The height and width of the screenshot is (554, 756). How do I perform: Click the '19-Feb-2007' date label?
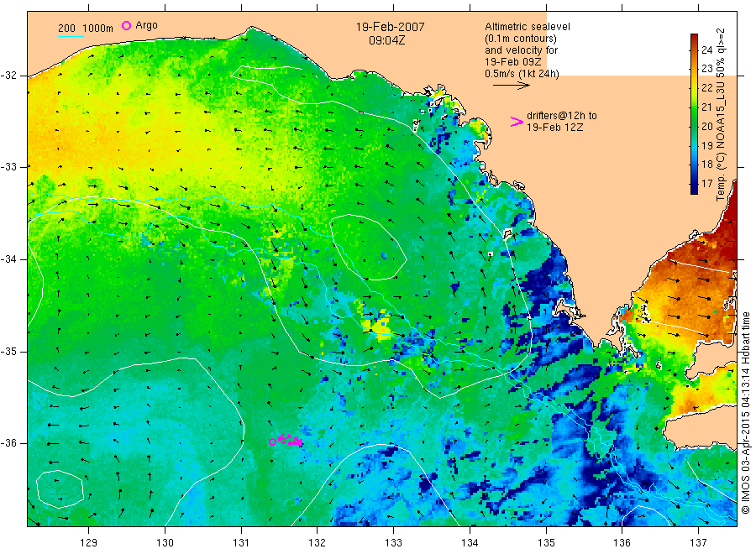pyautogui.click(x=390, y=27)
